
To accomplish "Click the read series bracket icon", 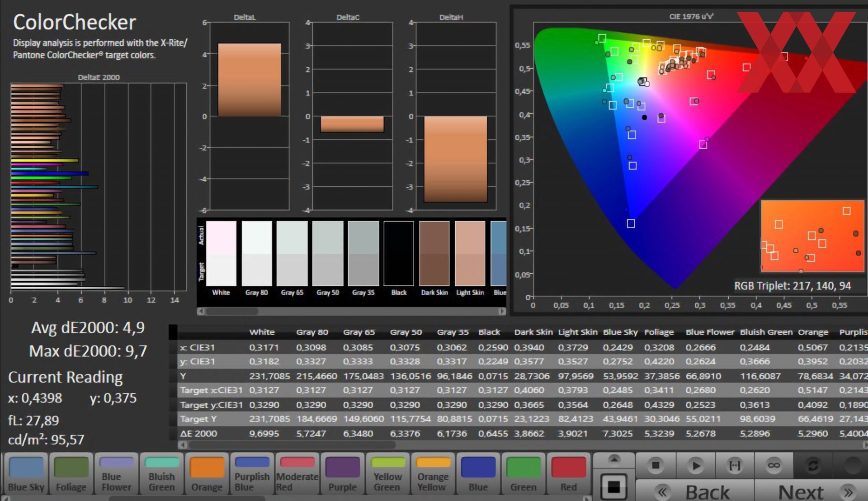I will pos(735,465).
